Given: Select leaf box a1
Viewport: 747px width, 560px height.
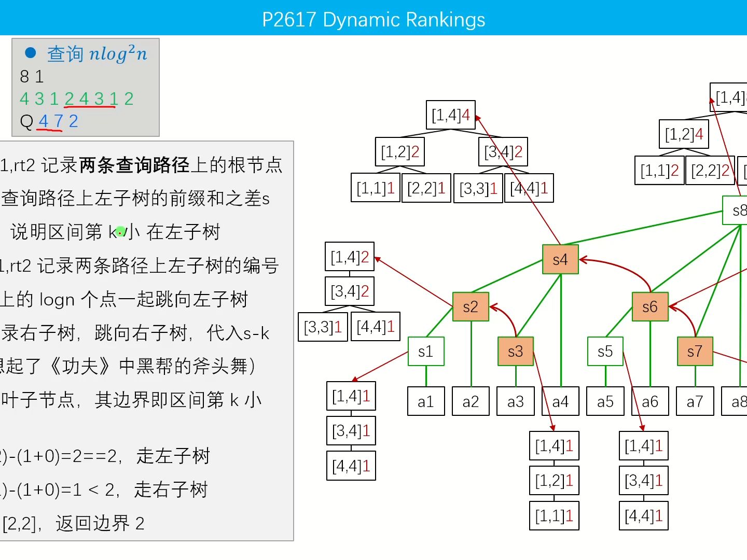Looking at the screenshot, I should pyautogui.click(x=426, y=401).
